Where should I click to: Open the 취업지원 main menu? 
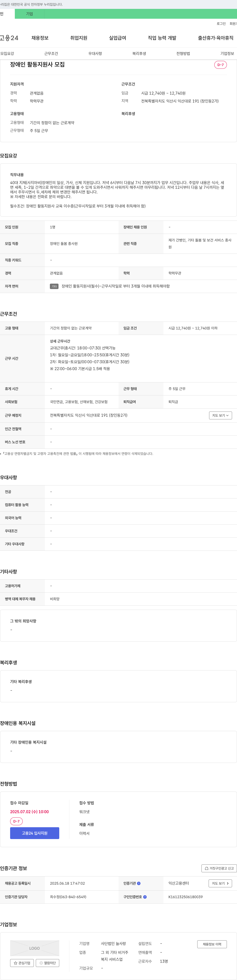tap(79, 38)
